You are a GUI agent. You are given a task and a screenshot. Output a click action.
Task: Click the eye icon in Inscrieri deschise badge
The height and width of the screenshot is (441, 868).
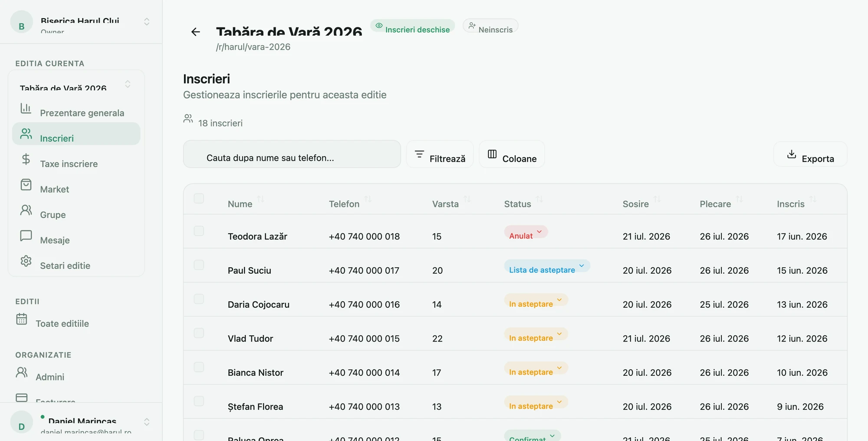[x=379, y=26]
